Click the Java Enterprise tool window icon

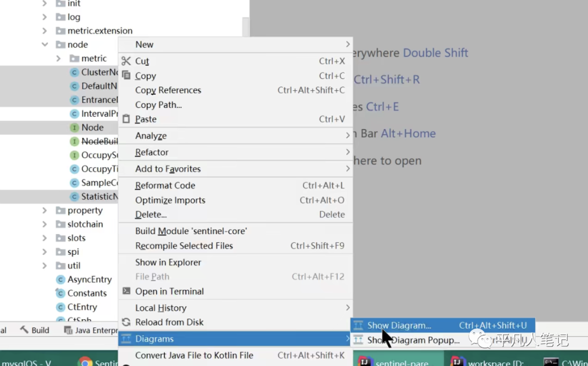pos(68,330)
